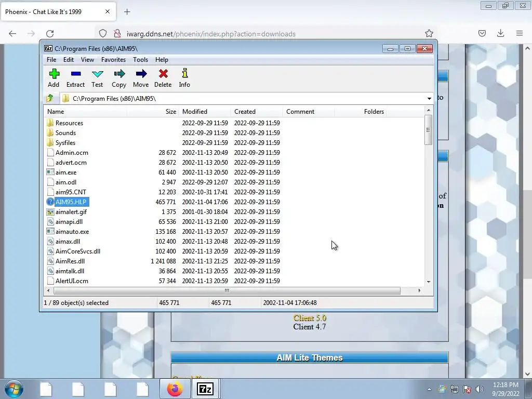Go back in Firefox history
Screen dimensions: 532x399
[x=12, y=33]
